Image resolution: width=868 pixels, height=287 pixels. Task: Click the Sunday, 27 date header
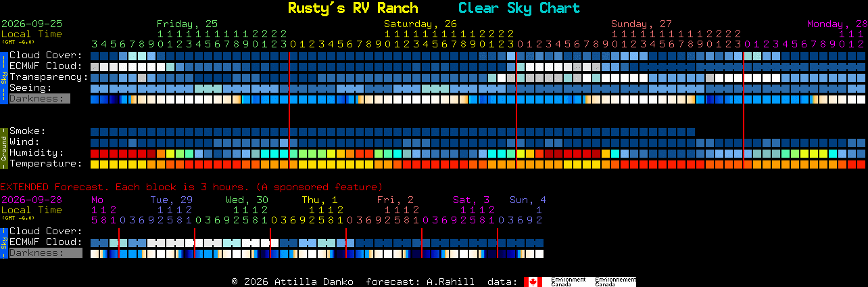click(x=642, y=24)
